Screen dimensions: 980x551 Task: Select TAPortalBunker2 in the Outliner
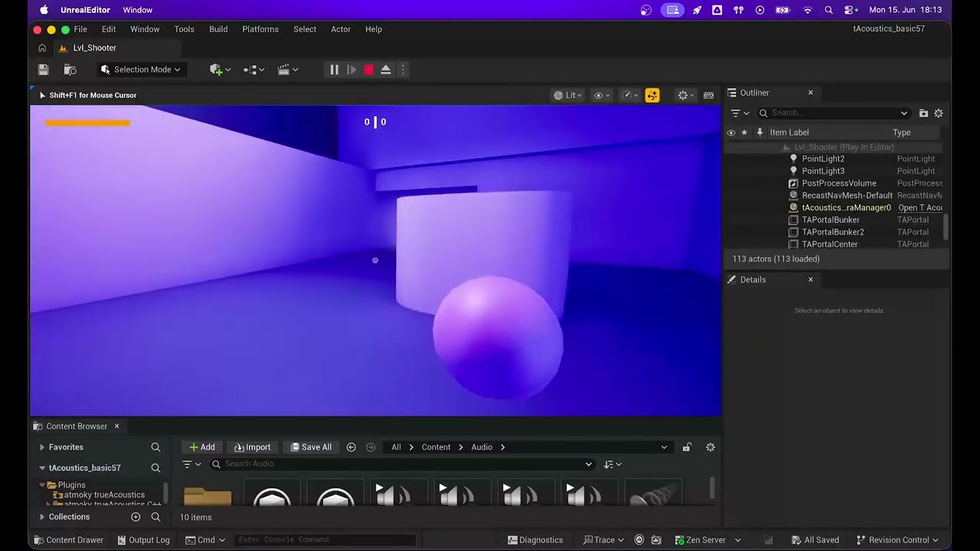point(835,232)
